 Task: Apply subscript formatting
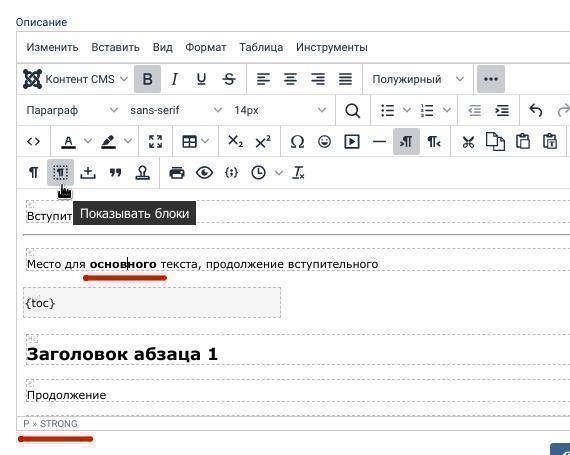[x=236, y=141]
